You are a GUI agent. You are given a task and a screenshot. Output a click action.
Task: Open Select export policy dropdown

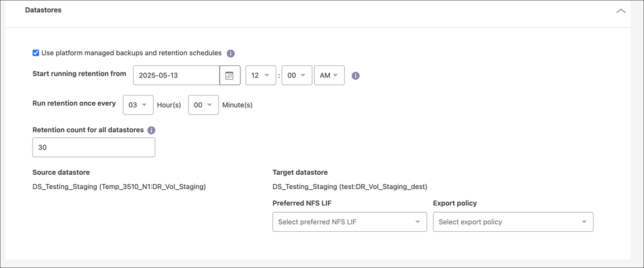point(513,222)
